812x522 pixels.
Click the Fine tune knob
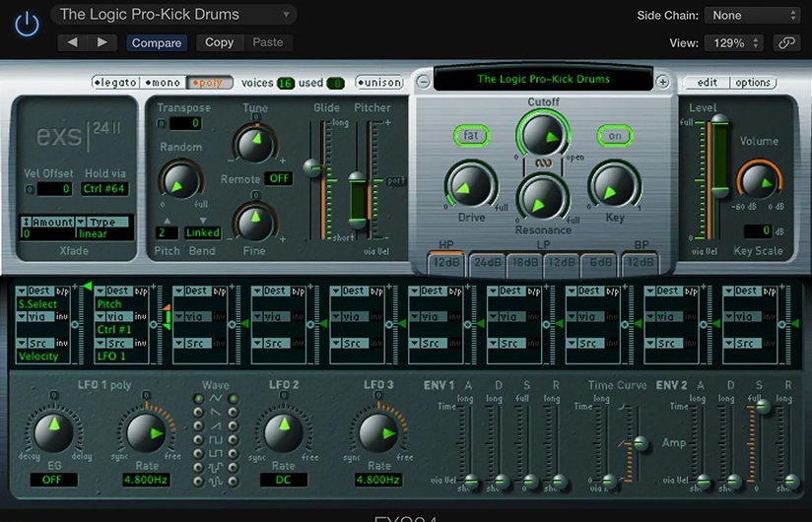(x=254, y=223)
